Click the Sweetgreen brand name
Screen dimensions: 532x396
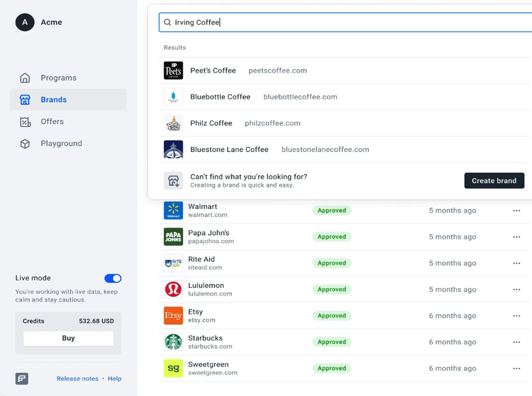208,364
